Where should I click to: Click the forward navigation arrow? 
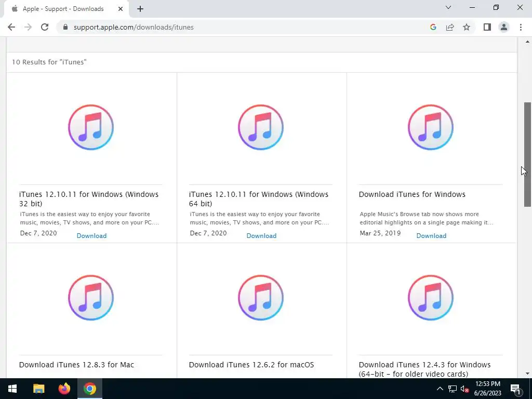pyautogui.click(x=28, y=27)
